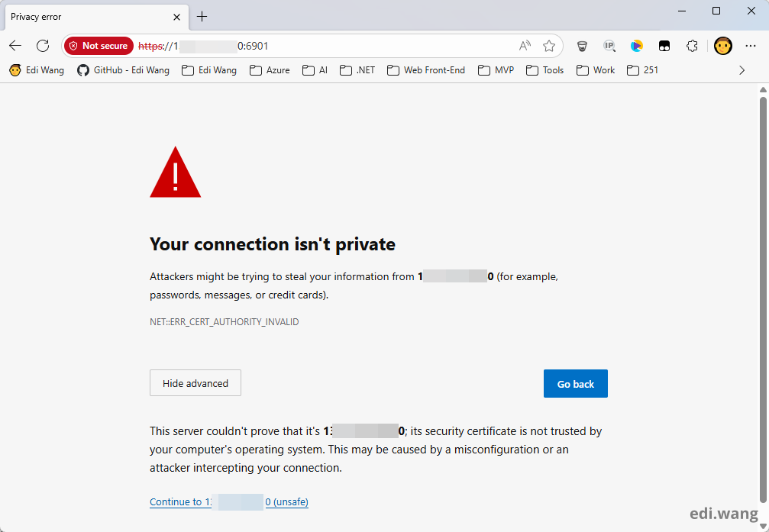Open the Web Front-End favorites folder
The width and height of the screenshot is (769, 532).
point(426,70)
